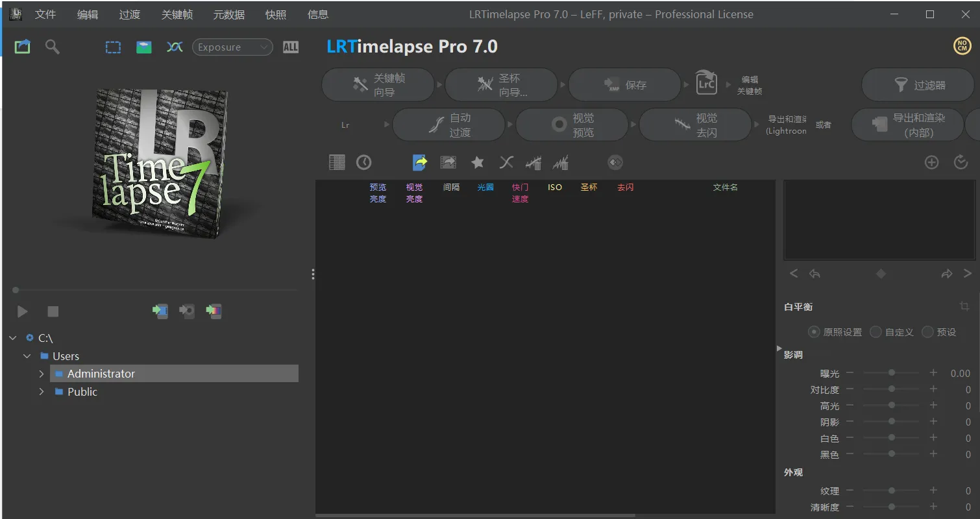Click the 曝光 slider

coord(891,373)
